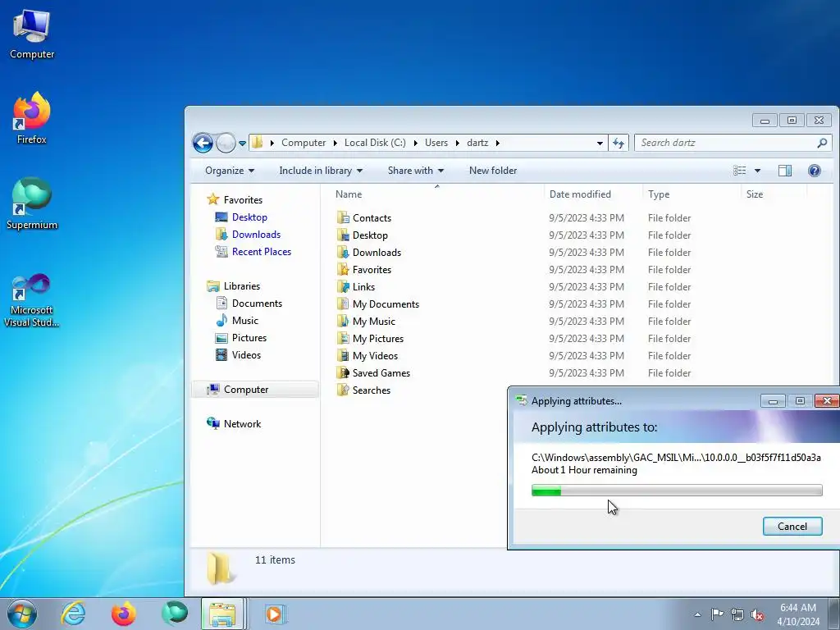Screen dimensions: 840x630
Task: Click the Search dartz input field
Action: (x=726, y=143)
